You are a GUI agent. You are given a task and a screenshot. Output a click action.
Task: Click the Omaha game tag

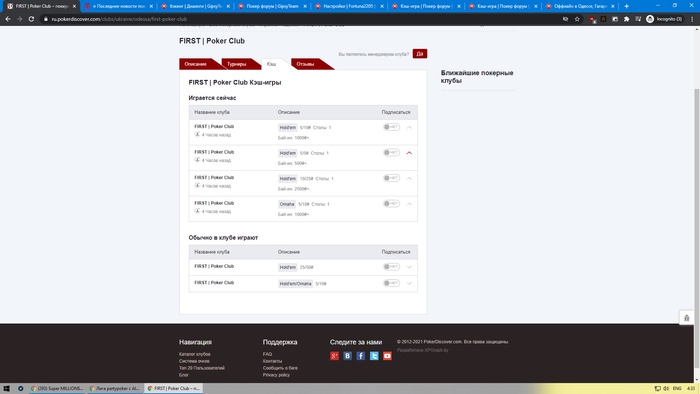(287, 204)
